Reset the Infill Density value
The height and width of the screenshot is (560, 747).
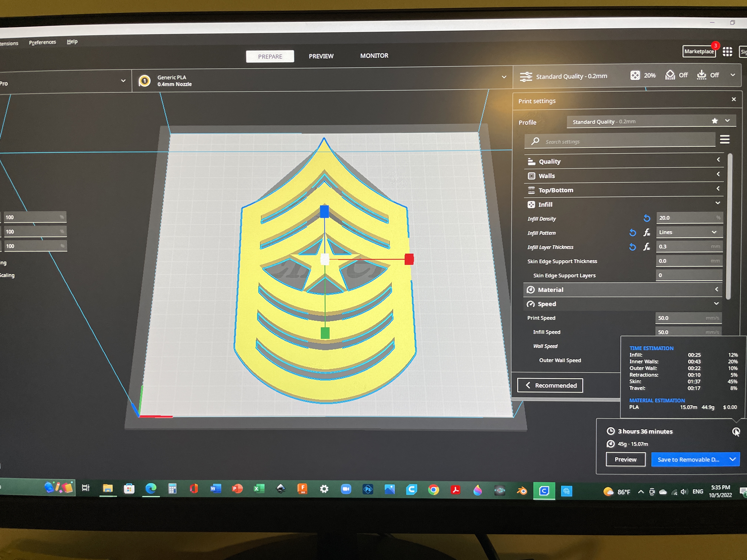(646, 218)
